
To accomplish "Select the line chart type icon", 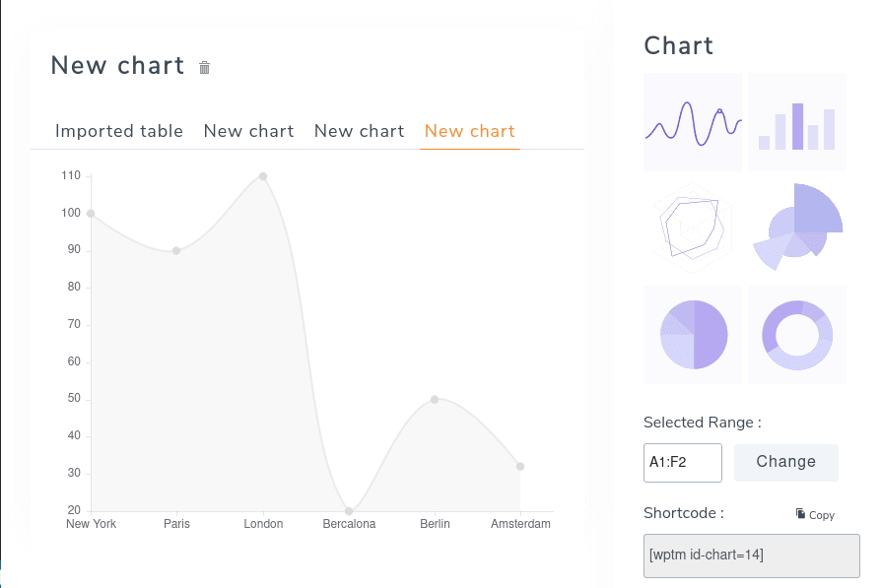I will click(x=693, y=122).
